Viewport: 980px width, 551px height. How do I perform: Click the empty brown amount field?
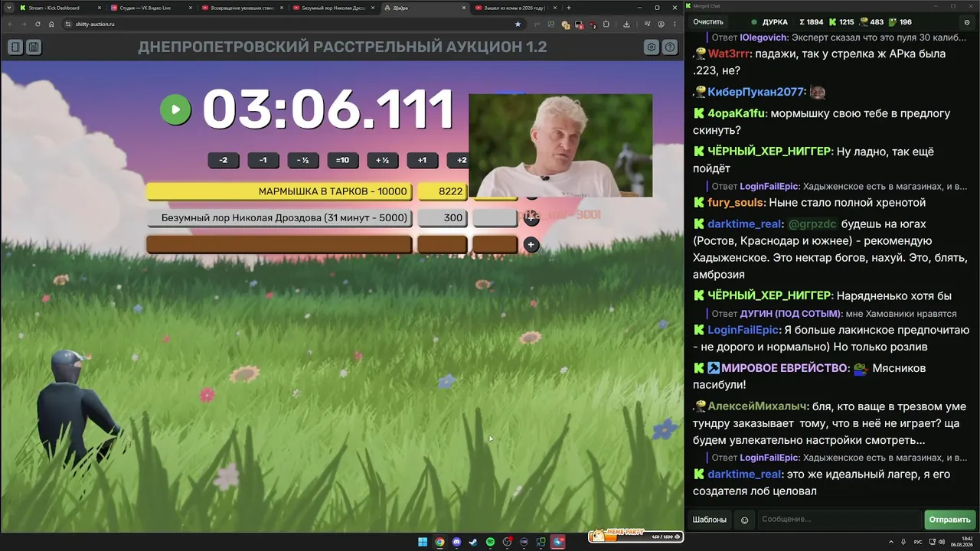click(x=443, y=245)
